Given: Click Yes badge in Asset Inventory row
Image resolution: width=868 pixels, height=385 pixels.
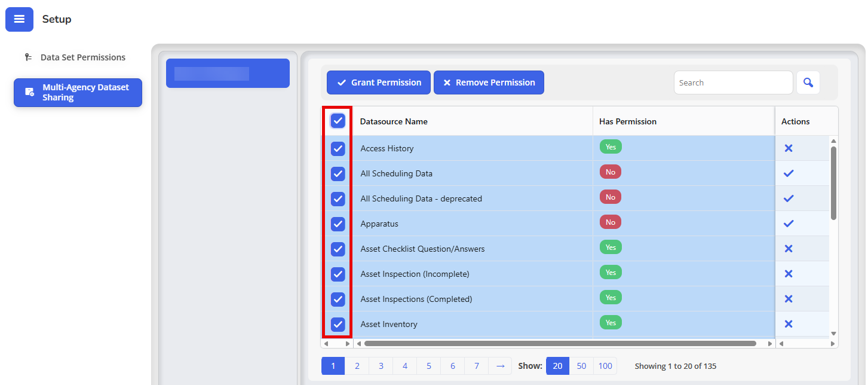Looking at the screenshot, I should coord(611,323).
